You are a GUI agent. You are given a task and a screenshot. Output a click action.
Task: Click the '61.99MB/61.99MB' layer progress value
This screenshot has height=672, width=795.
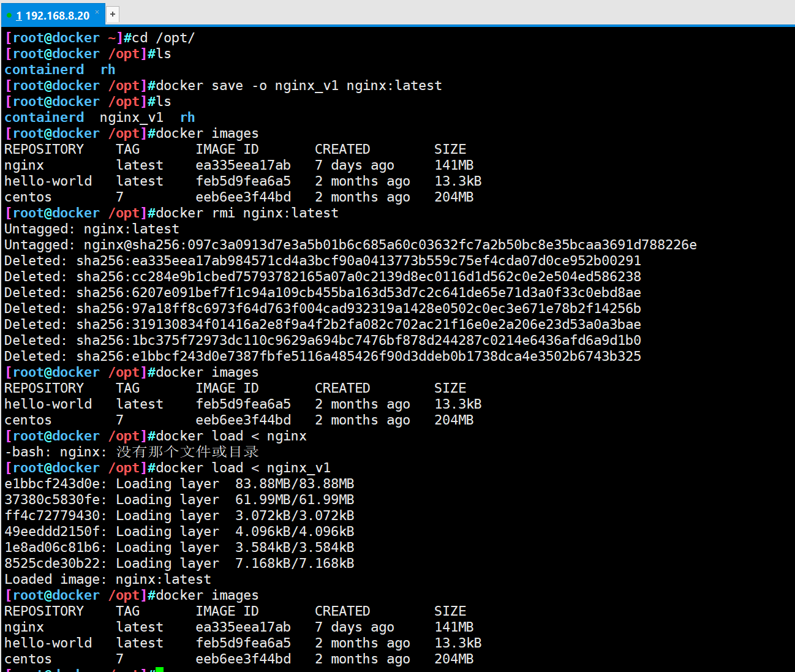pos(295,500)
